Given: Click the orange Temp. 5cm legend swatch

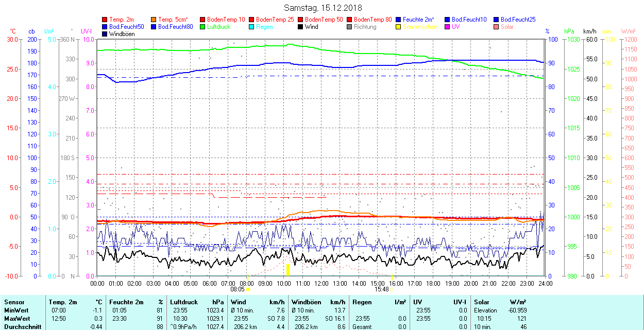Looking at the screenshot, I should pyautogui.click(x=154, y=20).
